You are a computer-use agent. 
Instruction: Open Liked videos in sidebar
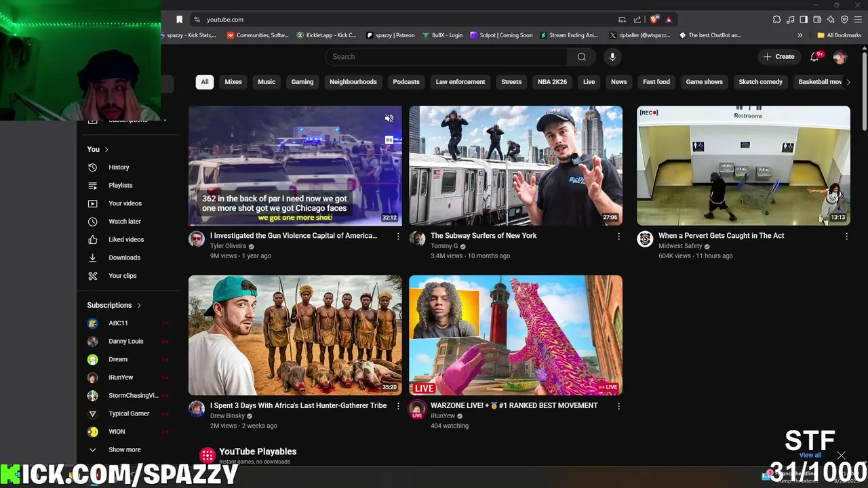(127, 239)
